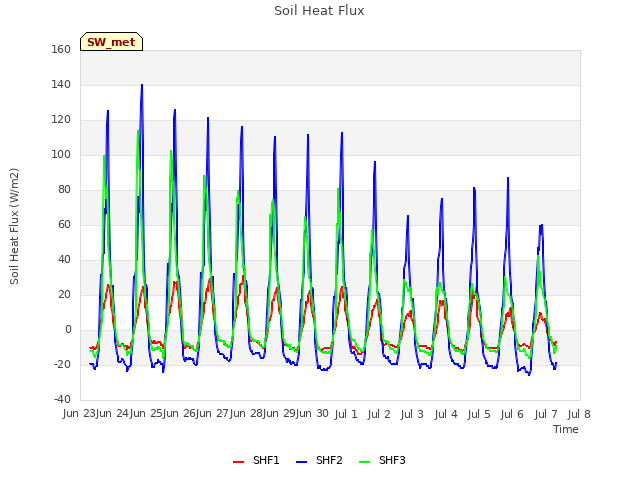640x480 pixels.
Task: Click the Jun 26 x-axis tick label
Action: point(180,414)
